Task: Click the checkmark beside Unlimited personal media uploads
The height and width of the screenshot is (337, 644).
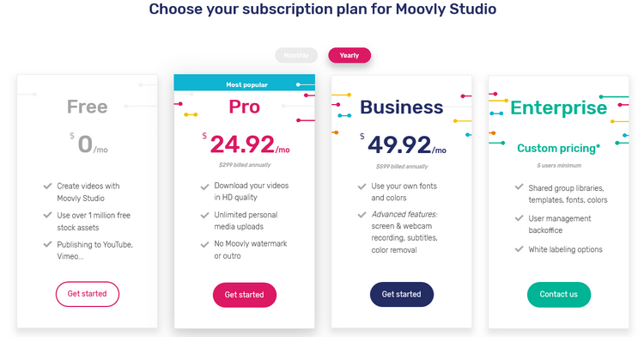Action: click(204, 215)
